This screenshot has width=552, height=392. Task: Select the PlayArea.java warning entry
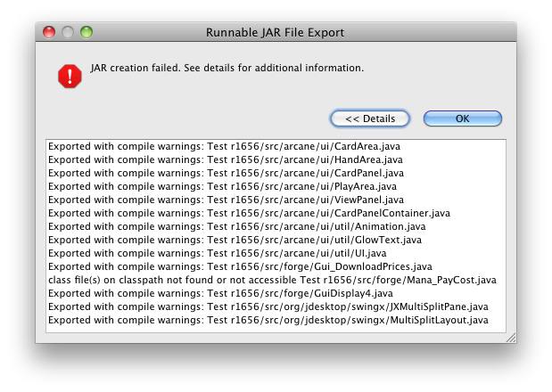tap(222, 186)
